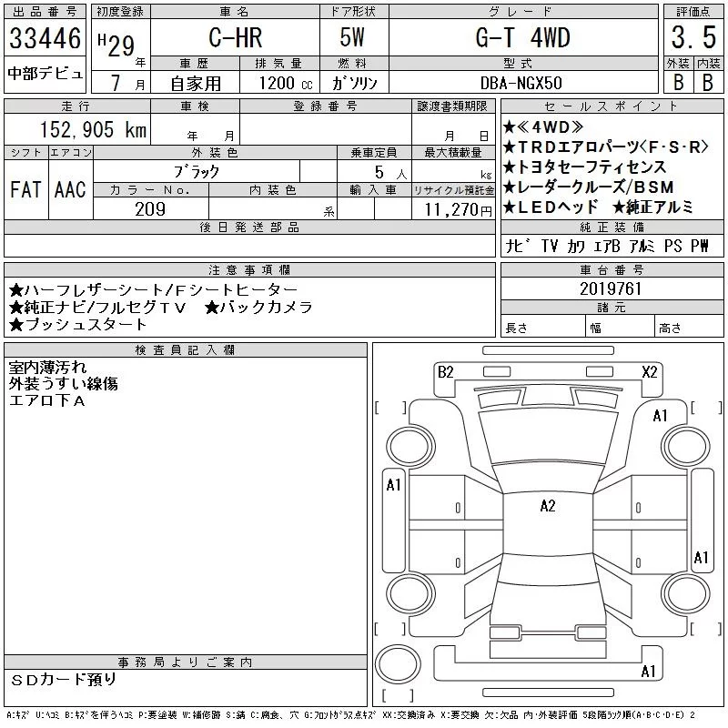The height and width of the screenshot is (728, 728).
Task: Click the color number 209
Action: tap(150, 209)
